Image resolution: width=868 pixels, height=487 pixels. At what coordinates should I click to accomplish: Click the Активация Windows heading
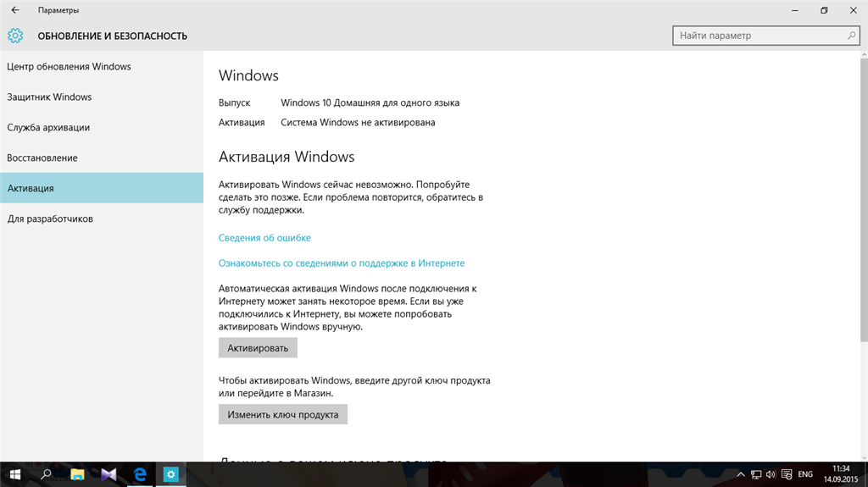coord(287,157)
